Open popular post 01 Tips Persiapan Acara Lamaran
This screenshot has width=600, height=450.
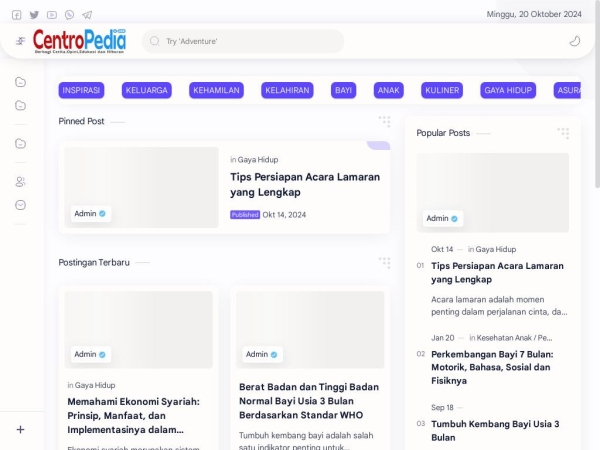click(x=497, y=272)
